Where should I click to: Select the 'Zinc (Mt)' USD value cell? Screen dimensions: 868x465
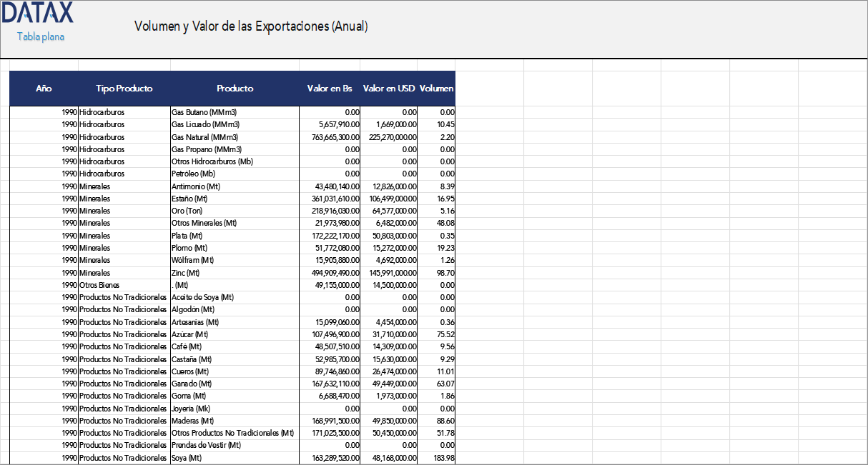click(x=390, y=272)
